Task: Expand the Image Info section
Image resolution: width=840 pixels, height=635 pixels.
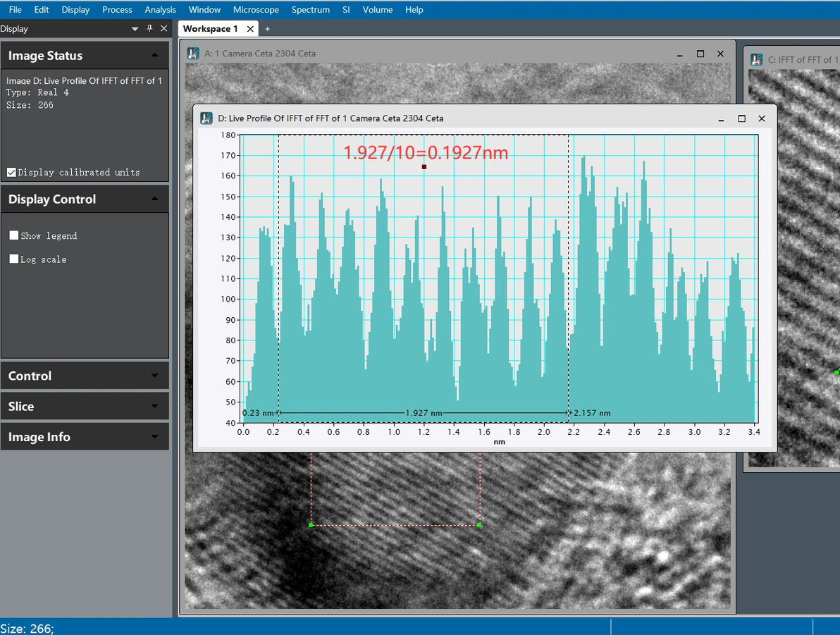Action: pos(154,437)
